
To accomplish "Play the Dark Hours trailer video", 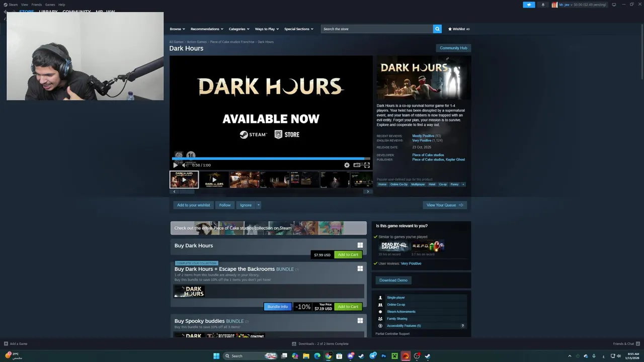I will [176, 165].
